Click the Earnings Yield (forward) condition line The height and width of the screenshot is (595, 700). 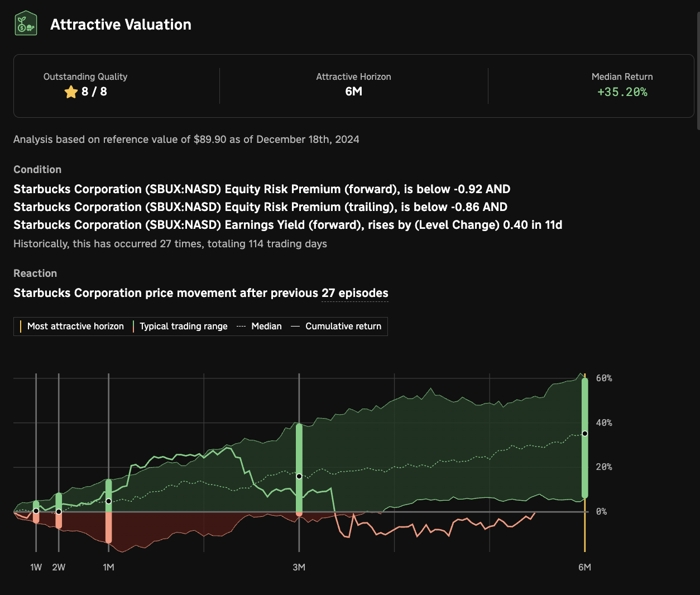coord(288,225)
